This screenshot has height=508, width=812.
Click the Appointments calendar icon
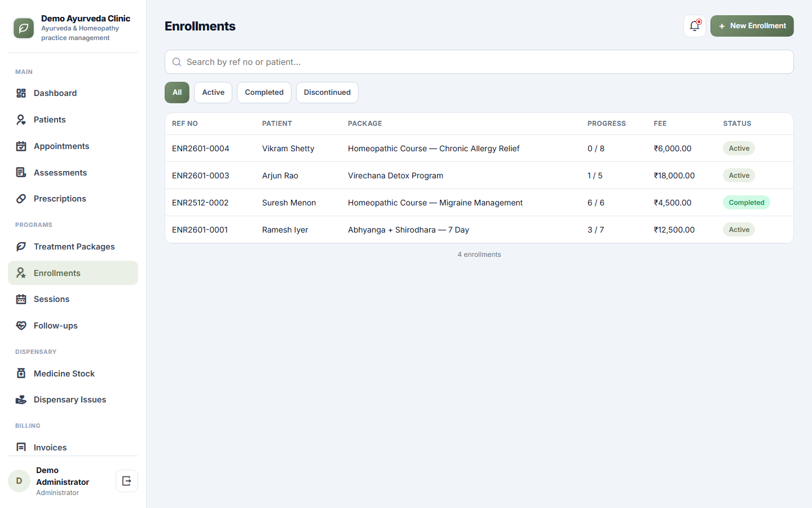(21, 146)
